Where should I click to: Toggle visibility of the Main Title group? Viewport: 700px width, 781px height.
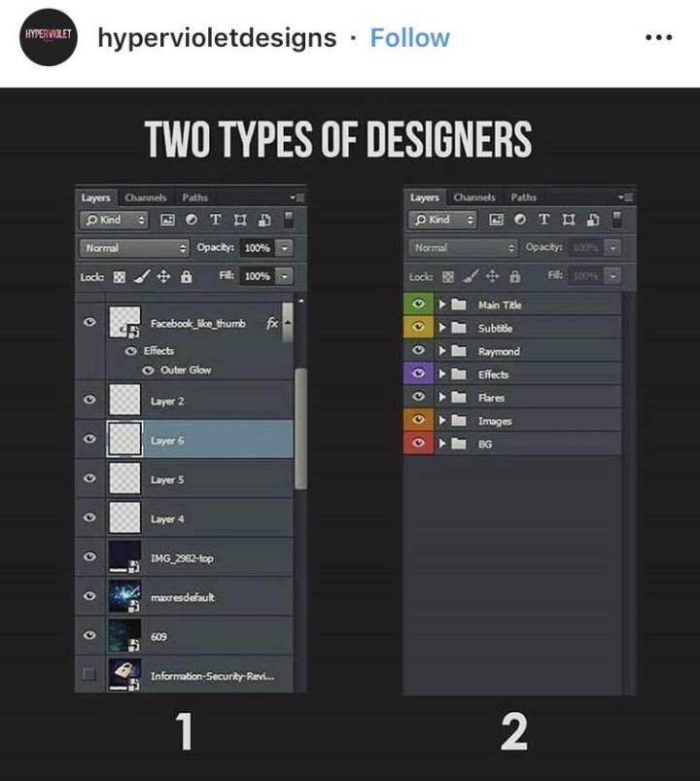418,303
